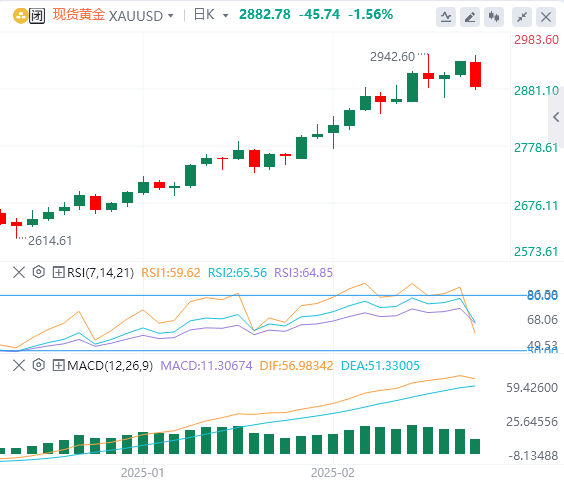The image size is (564, 485).
Task: Open RSI indicator settings hexagon icon
Action: coord(38,272)
